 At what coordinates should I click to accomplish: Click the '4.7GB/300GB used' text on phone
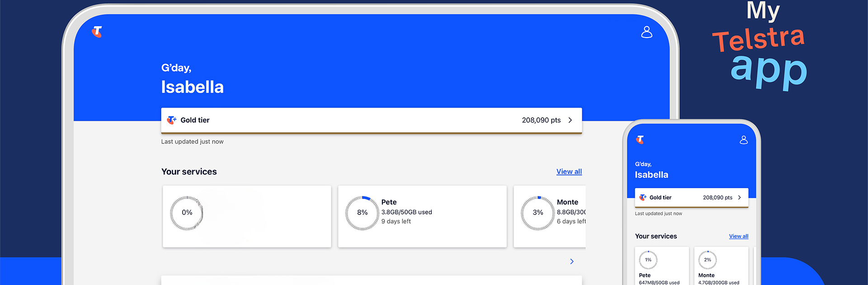pyautogui.click(x=719, y=282)
